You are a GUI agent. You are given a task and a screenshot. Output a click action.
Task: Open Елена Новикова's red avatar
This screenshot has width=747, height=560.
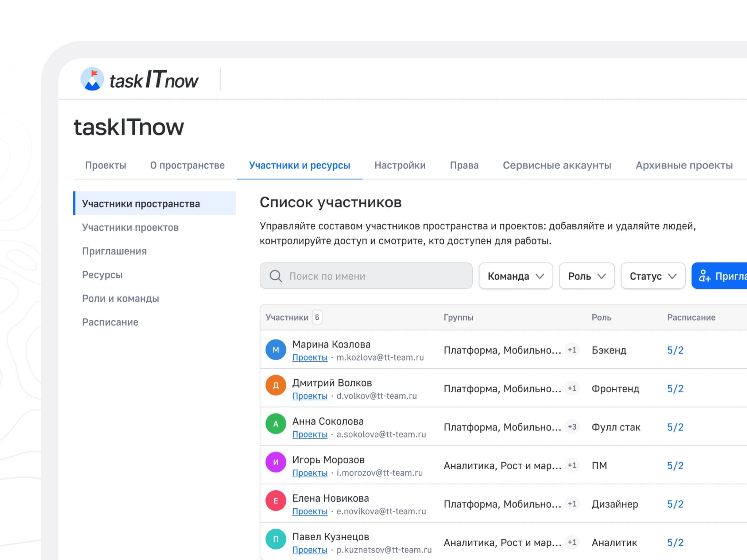point(276,501)
